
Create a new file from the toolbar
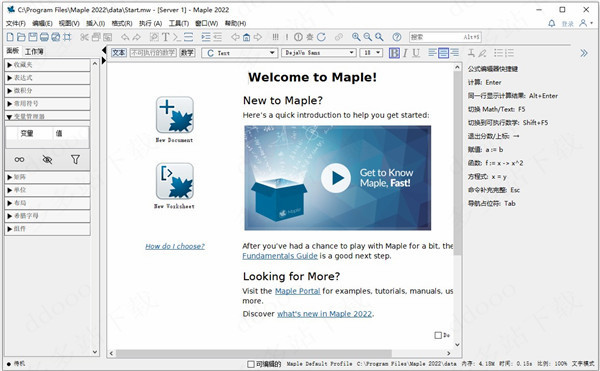click(x=10, y=37)
